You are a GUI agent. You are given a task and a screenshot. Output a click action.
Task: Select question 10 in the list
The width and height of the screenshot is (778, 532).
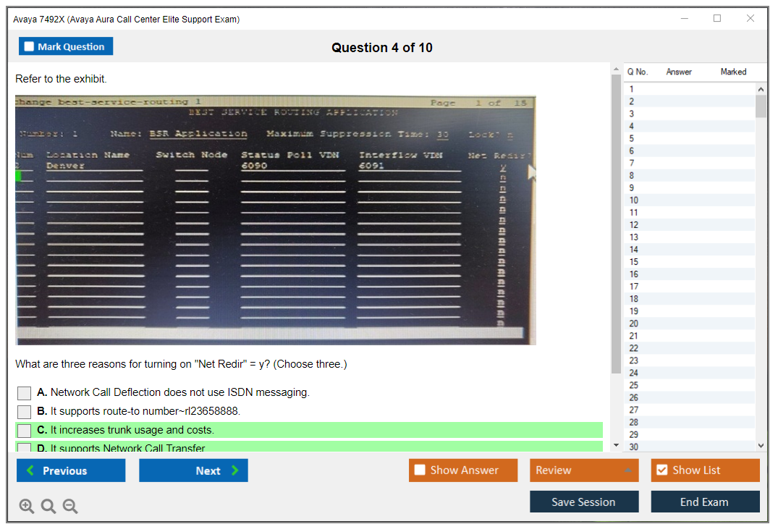[634, 200]
